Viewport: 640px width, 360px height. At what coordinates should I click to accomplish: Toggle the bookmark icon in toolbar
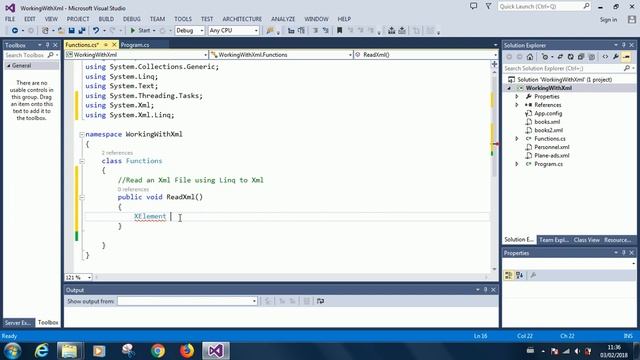coord(339,31)
